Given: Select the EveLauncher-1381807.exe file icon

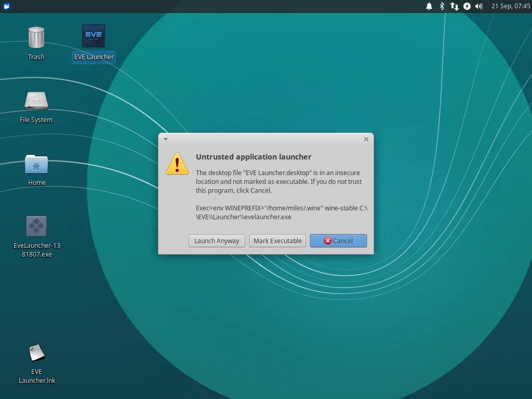Looking at the screenshot, I should coord(36,226).
